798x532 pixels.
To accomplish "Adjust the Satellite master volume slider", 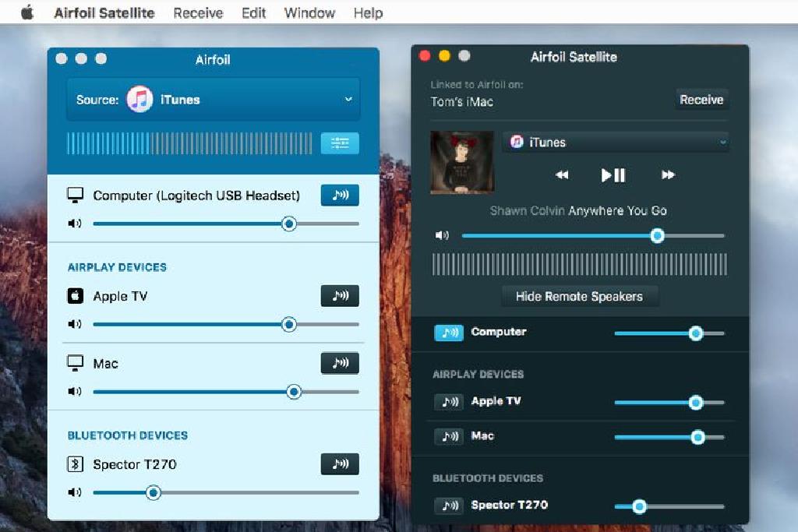I will point(593,235).
